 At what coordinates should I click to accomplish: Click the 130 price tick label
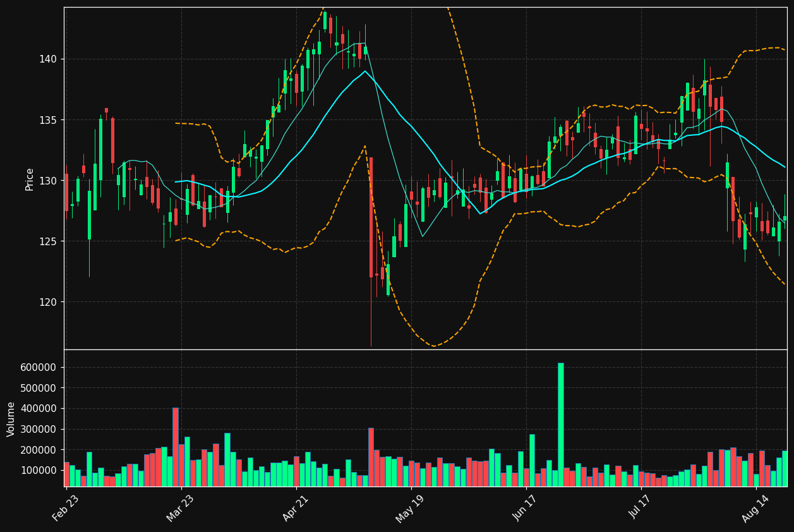(x=48, y=181)
